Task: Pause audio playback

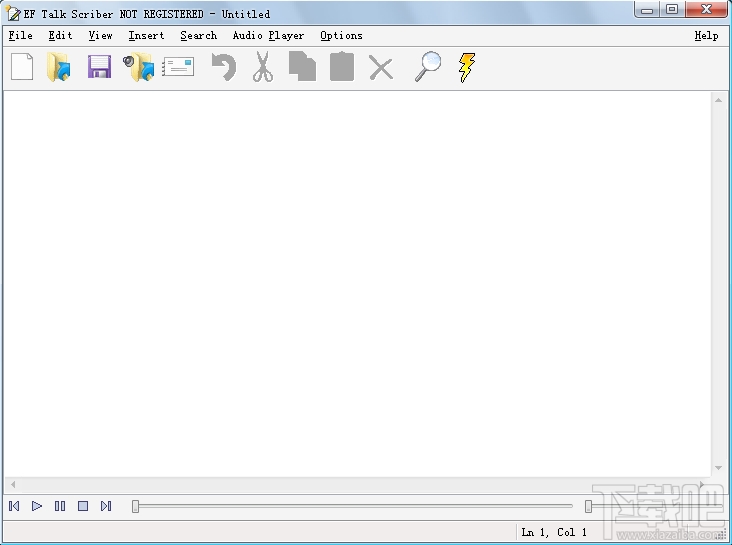Action: pos(60,506)
